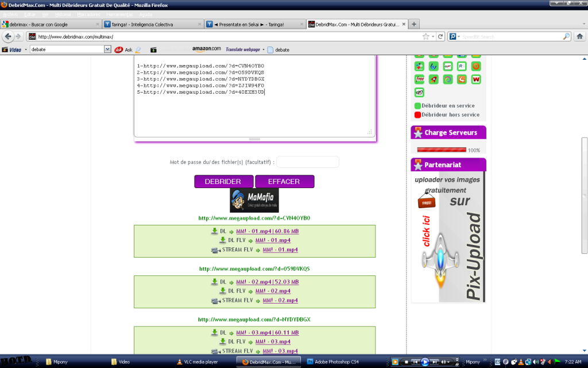Click the rainbow swirl host icon

click(448, 79)
